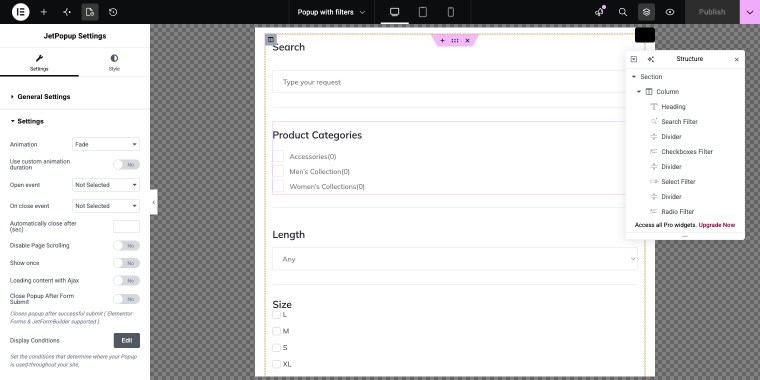Image resolution: width=760 pixels, height=380 pixels.
Task: Click the Structure panel collapse-all icon
Action: [x=633, y=59]
